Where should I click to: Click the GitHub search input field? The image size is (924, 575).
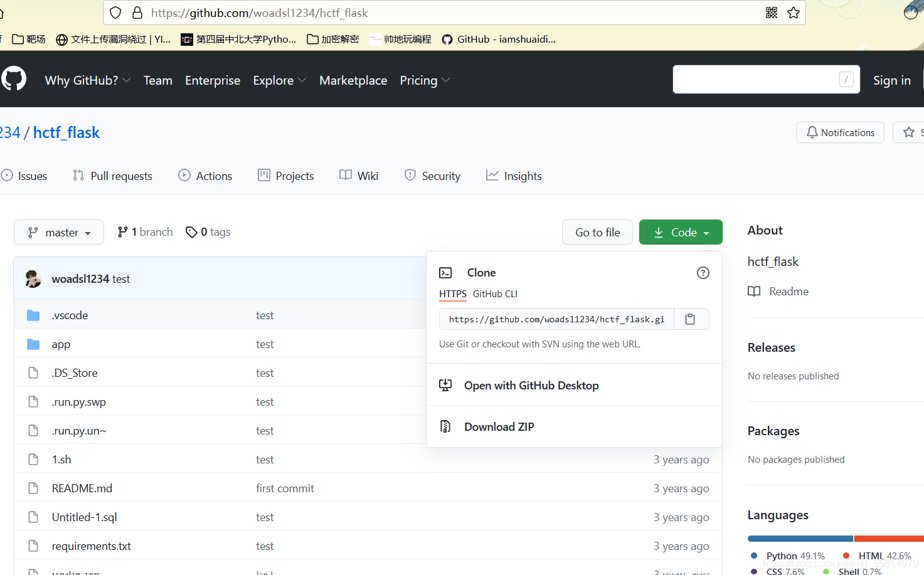point(766,80)
